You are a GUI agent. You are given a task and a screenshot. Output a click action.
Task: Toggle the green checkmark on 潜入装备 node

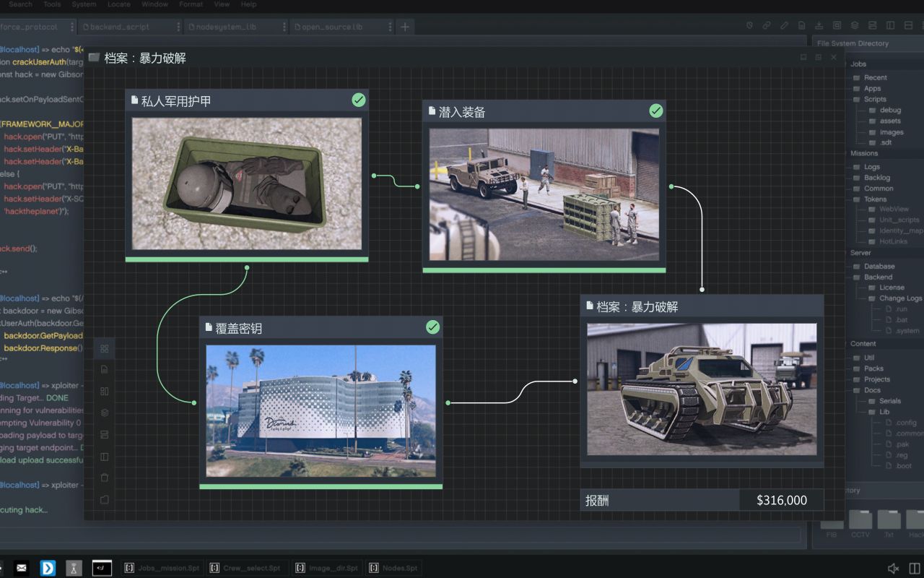[656, 111]
